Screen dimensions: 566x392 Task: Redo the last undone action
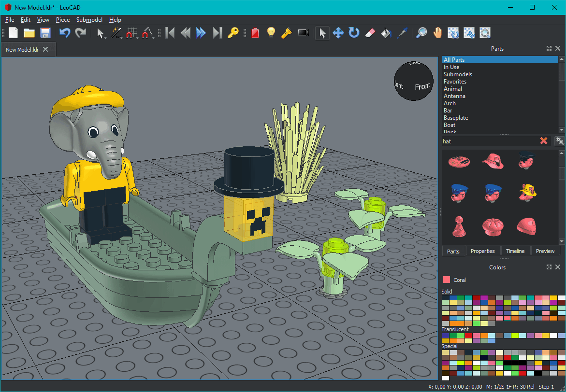click(81, 33)
